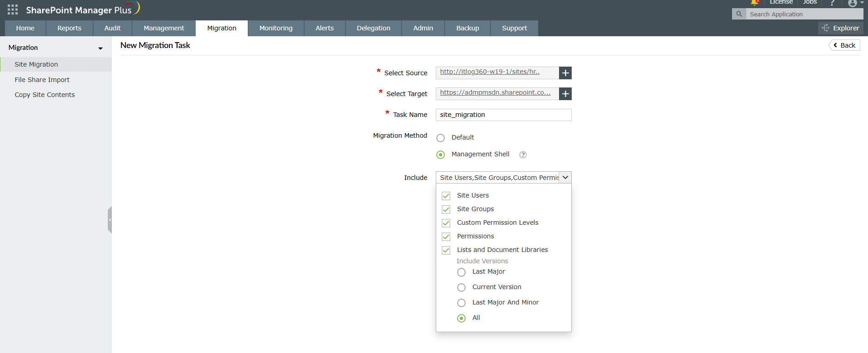The width and height of the screenshot is (868, 353).
Task: Click the Search Application field
Action: click(x=804, y=14)
